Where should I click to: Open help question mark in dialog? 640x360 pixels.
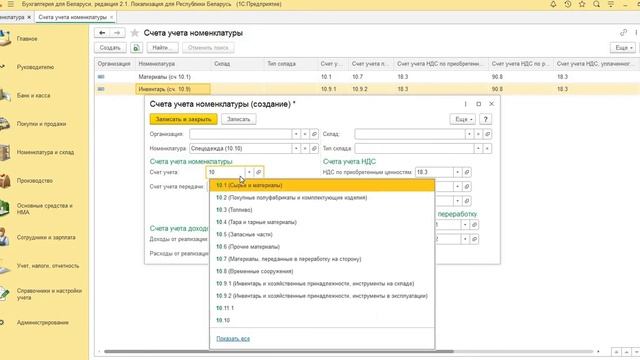click(x=485, y=119)
